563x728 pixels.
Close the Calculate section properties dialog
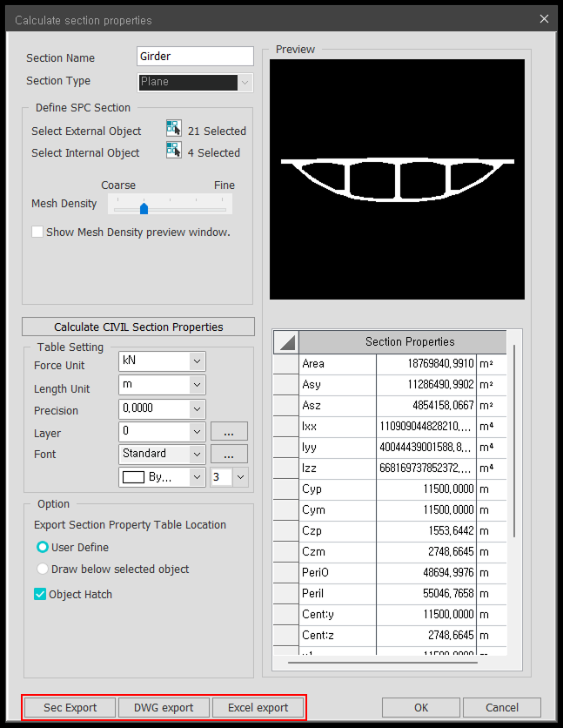coord(544,19)
